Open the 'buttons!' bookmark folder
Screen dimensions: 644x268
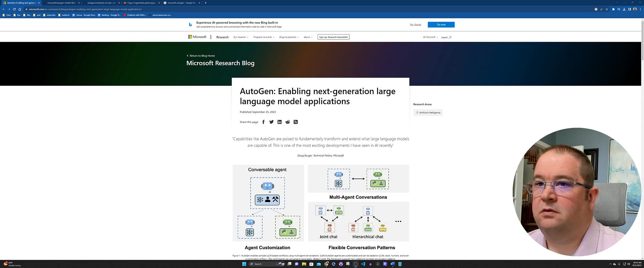tap(64, 15)
